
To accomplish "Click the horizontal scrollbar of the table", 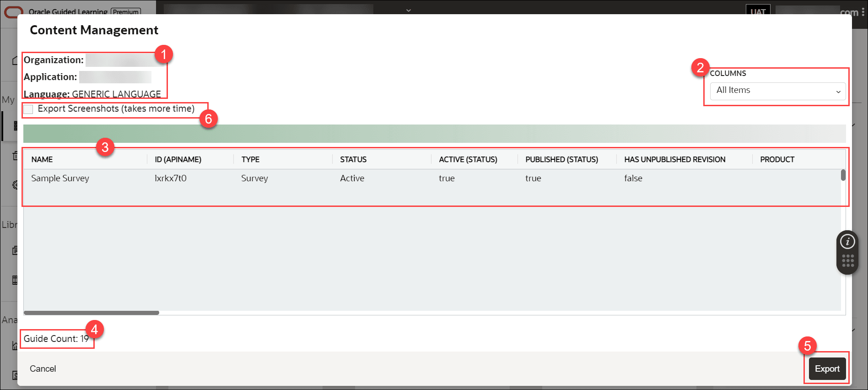I will pos(92,313).
